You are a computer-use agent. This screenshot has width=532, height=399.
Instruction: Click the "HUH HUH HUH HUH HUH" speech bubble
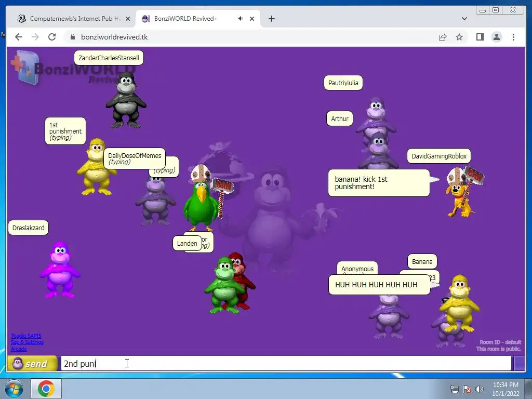pos(379,285)
